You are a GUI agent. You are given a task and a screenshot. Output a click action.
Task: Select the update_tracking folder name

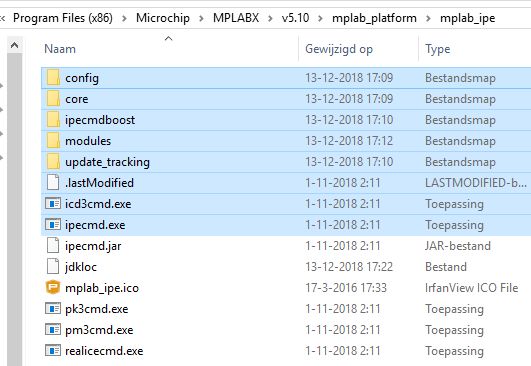click(107, 162)
